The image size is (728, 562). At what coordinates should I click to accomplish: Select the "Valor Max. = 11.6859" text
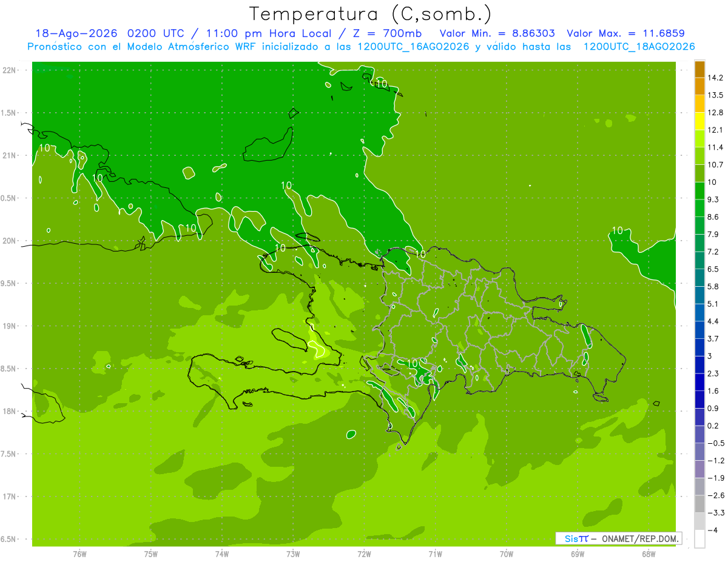tap(625, 33)
